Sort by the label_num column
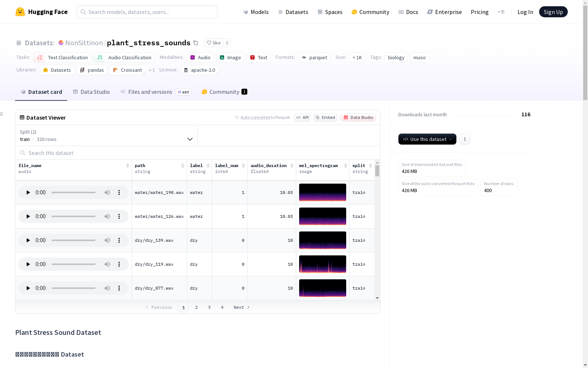The height and width of the screenshot is (368, 588). pyautogui.click(x=243, y=166)
